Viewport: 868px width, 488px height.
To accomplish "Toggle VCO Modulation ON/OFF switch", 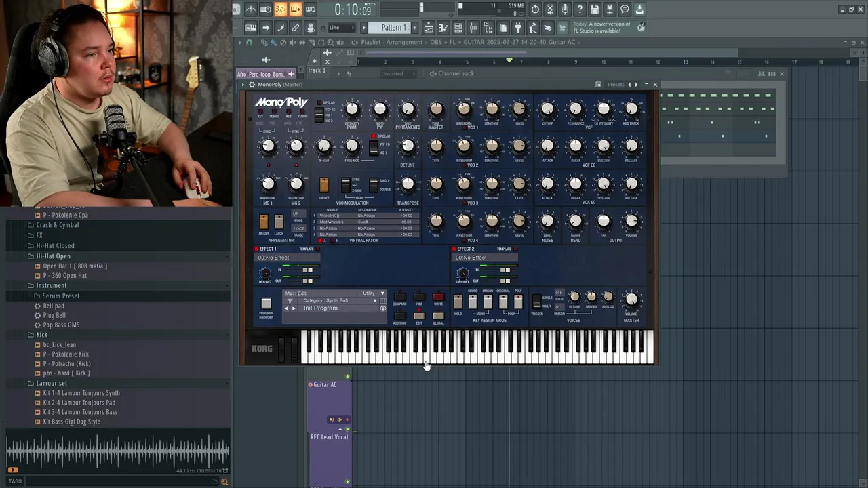I will [x=324, y=185].
